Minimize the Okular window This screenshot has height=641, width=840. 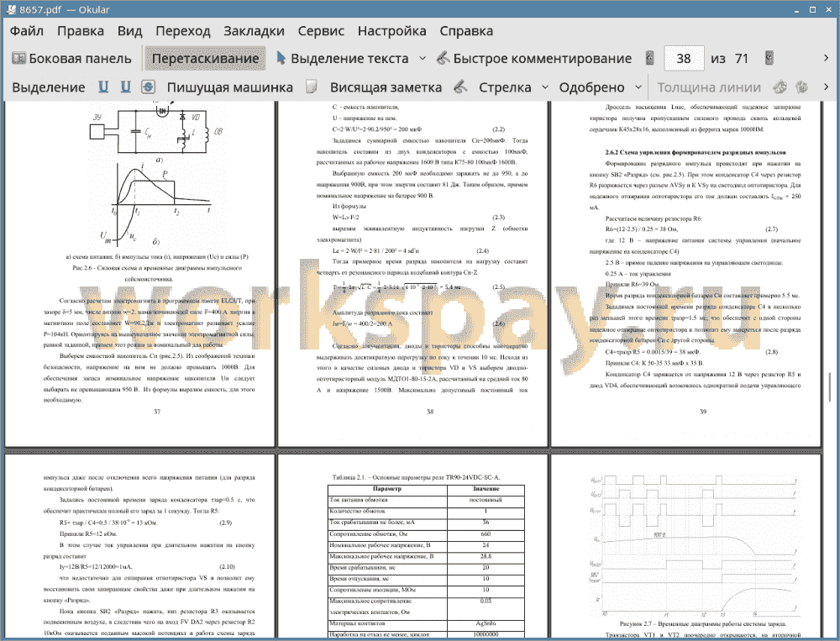click(x=798, y=9)
